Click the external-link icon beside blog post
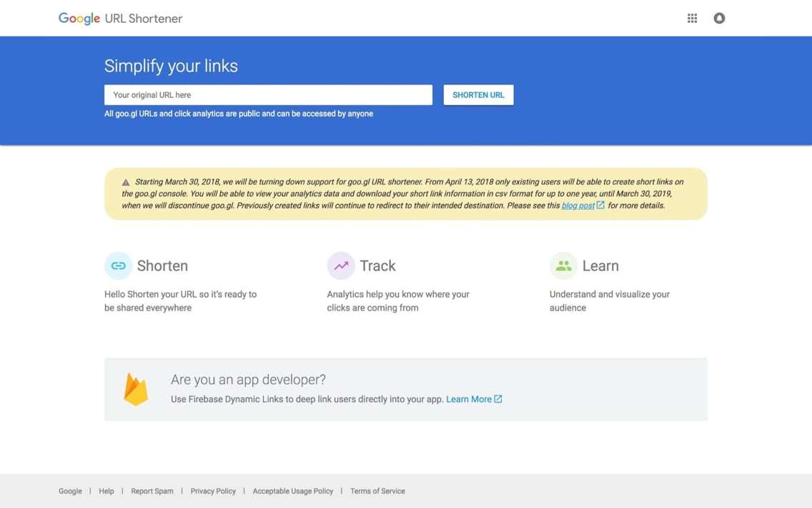Viewport: 812px width, 508px height. 599,205
